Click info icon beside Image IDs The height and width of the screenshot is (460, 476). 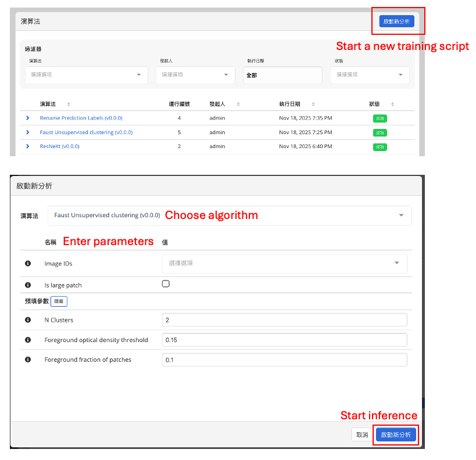[x=27, y=264]
